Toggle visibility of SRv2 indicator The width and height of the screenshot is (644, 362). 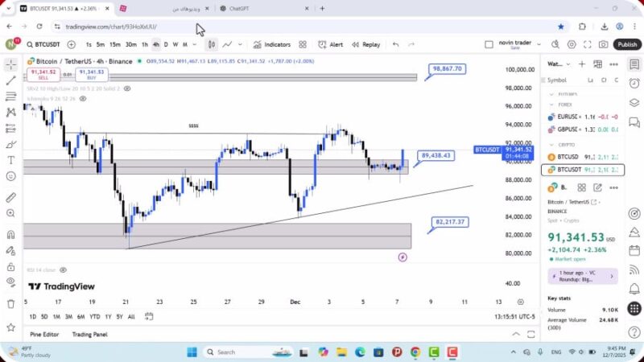pos(127,88)
